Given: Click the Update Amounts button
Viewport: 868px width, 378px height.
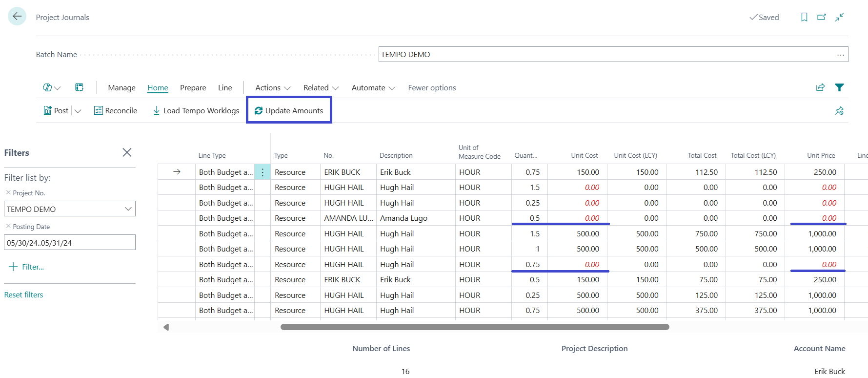Looking at the screenshot, I should click(289, 111).
